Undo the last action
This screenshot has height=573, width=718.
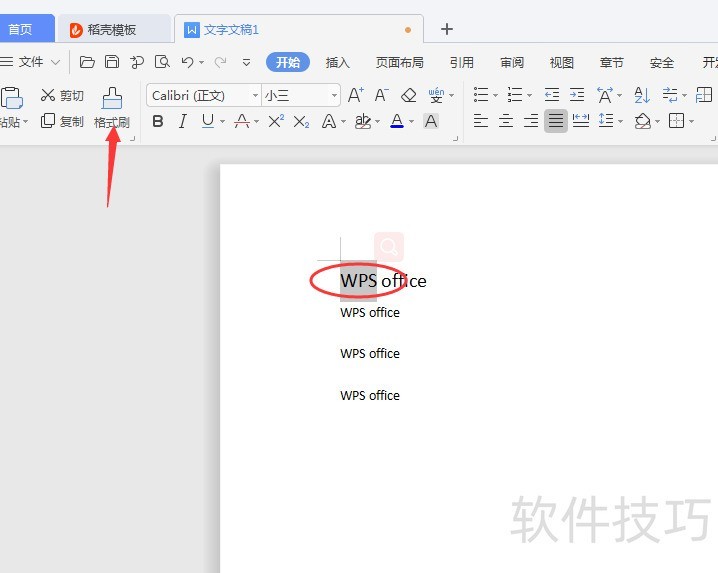pyautogui.click(x=187, y=62)
